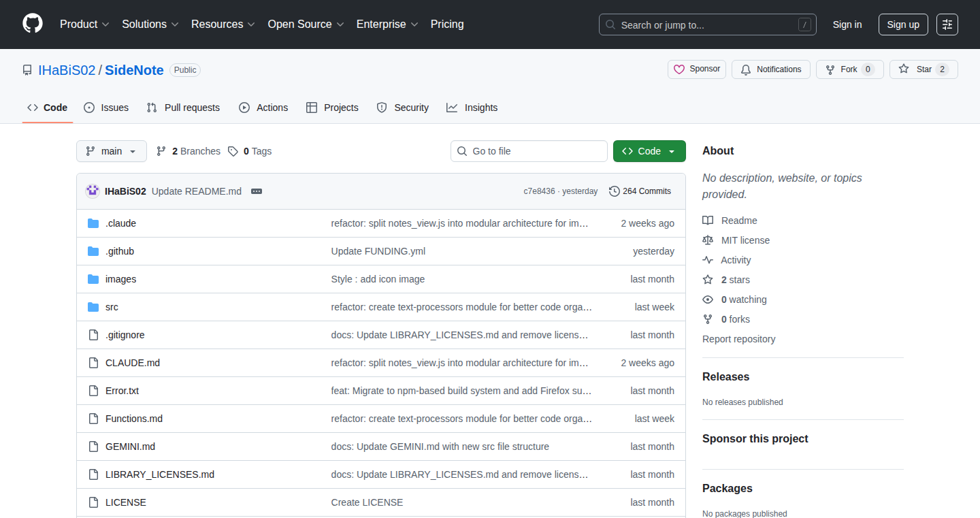Click the .gitignore file icon
This screenshot has width=980, height=518.
pyautogui.click(x=93, y=335)
